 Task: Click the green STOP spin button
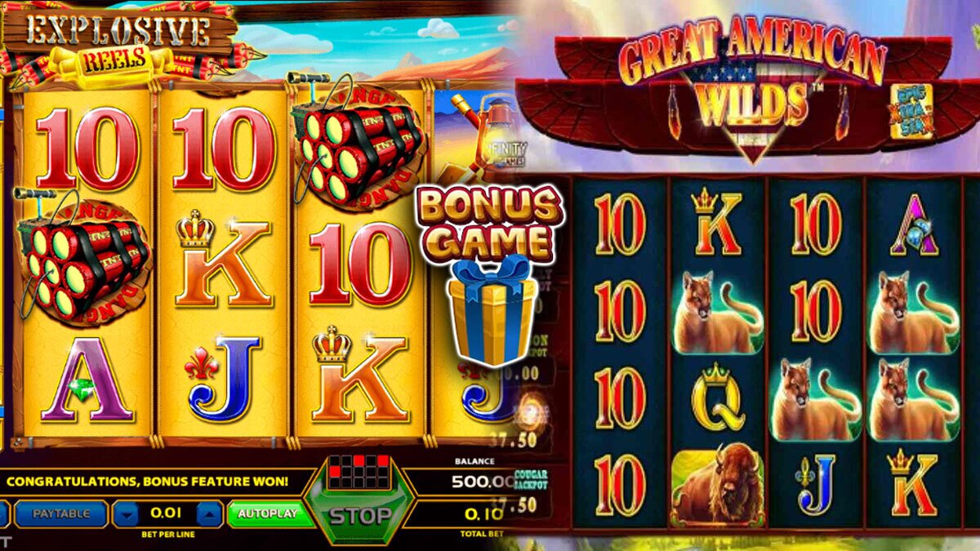(360, 516)
